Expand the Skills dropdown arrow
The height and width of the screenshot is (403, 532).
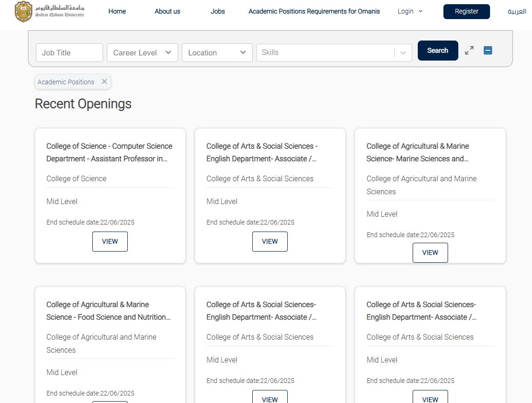point(403,53)
